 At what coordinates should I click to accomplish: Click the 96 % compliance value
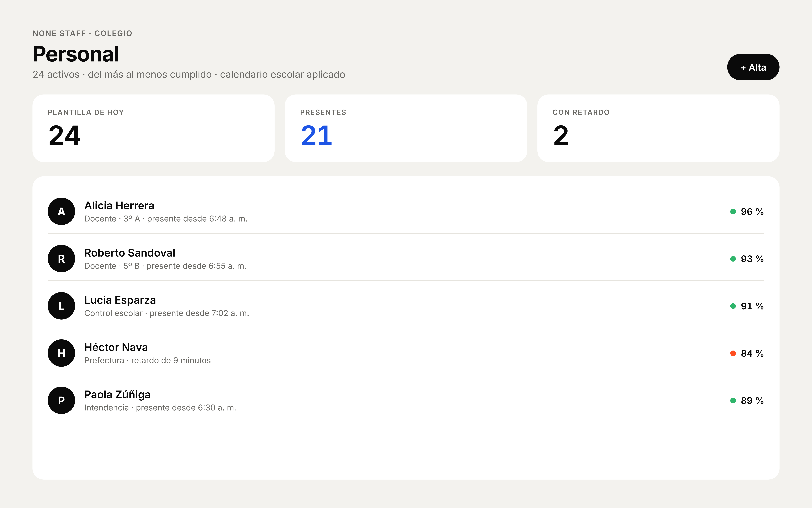pyautogui.click(x=752, y=212)
